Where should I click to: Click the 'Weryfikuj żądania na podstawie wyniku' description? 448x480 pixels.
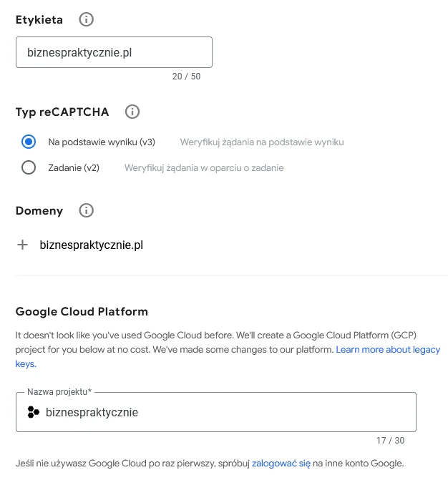point(262,142)
